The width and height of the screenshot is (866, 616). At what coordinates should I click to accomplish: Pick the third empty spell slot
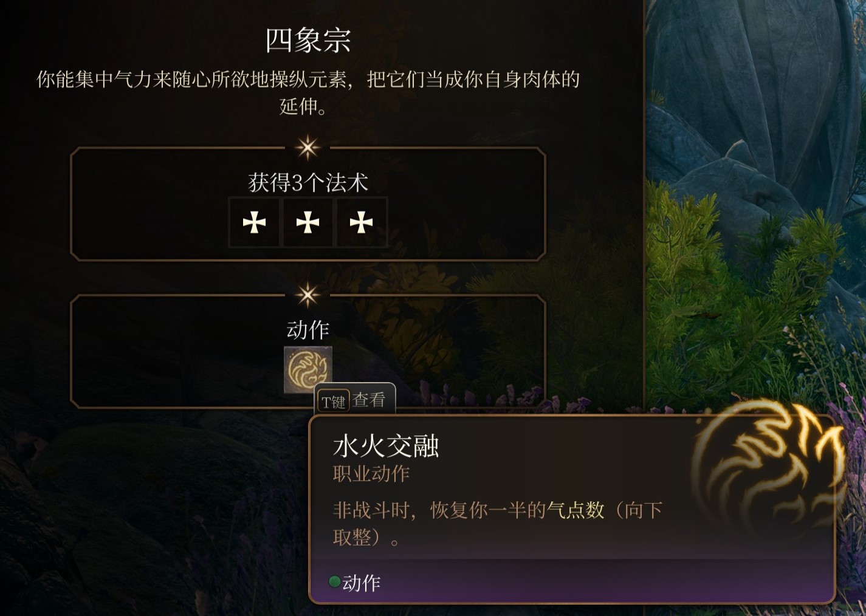point(361,222)
